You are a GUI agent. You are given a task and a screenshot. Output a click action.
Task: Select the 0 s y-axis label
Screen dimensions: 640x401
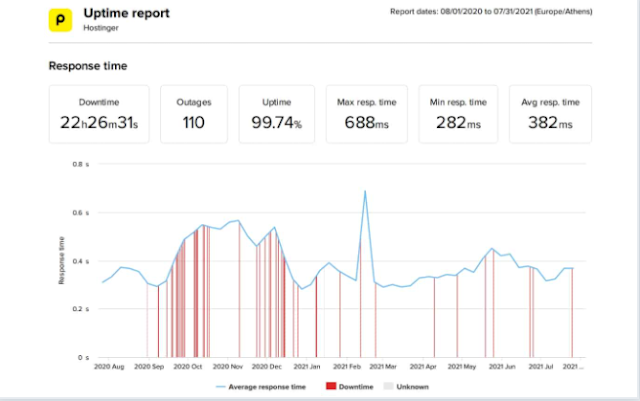pos(83,357)
